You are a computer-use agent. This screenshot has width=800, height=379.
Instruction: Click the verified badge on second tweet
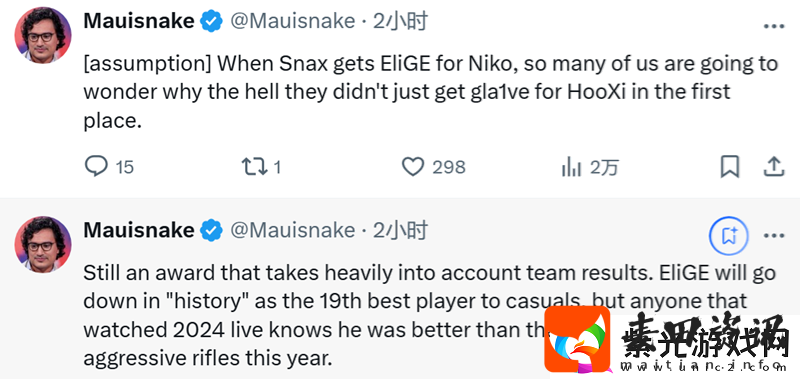(x=211, y=231)
